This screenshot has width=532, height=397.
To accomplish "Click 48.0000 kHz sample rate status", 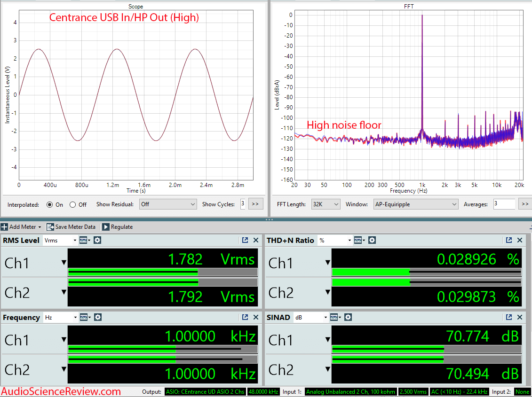I will (x=263, y=391).
